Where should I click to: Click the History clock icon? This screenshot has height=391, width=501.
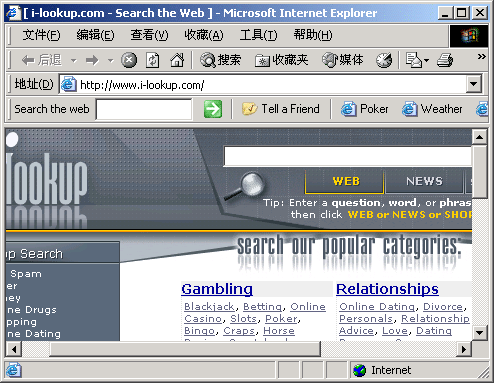point(384,61)
